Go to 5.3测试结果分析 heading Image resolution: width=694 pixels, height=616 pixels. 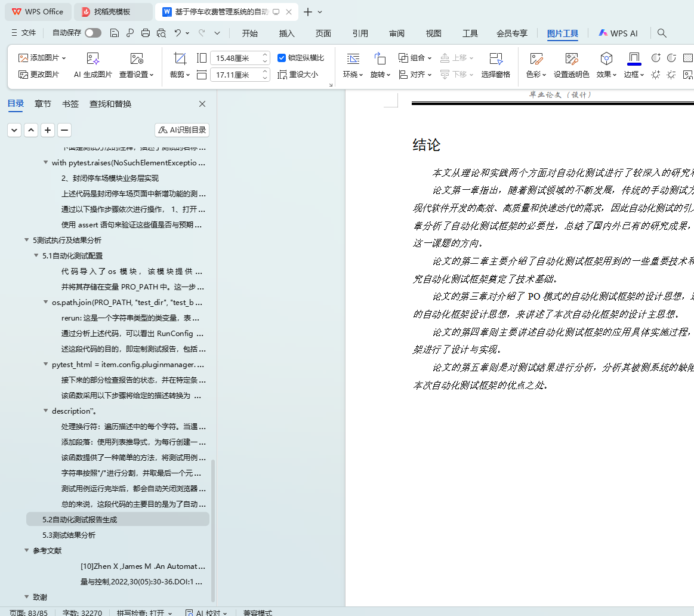[x=69, y=535]
